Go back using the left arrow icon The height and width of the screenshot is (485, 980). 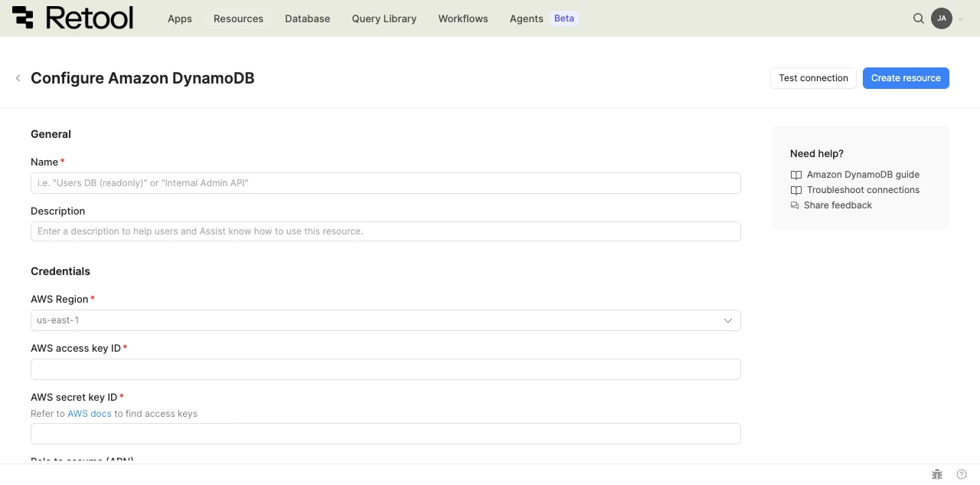[18, 78]
